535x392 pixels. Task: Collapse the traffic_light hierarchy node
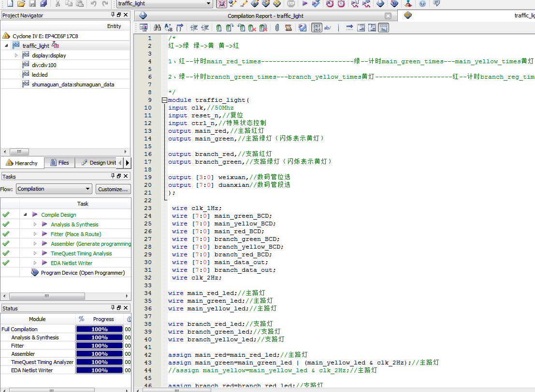[6, 45]
